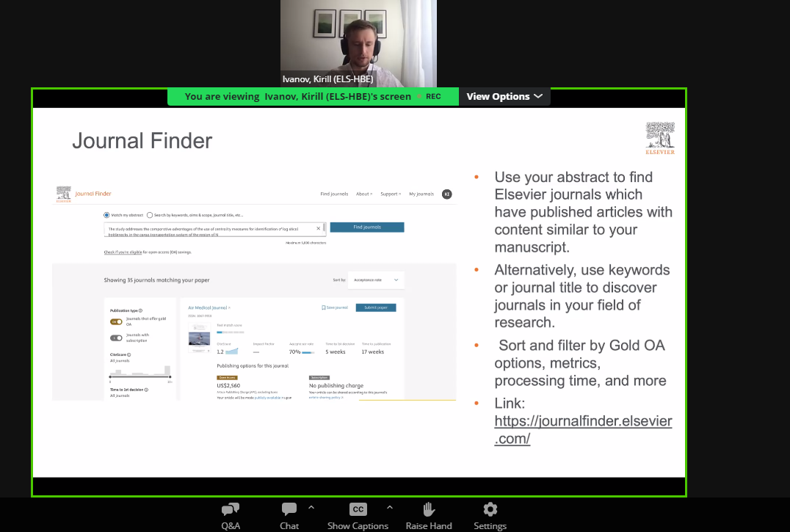Go to My journals
This screenshot has height=532, width=790.
pos(421,194)
